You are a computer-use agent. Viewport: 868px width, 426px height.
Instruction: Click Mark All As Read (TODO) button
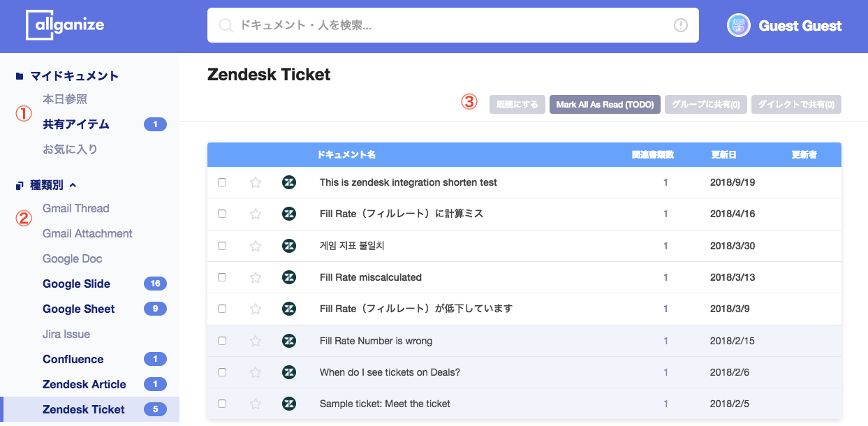pyautogui.click(x=605, y=105)
